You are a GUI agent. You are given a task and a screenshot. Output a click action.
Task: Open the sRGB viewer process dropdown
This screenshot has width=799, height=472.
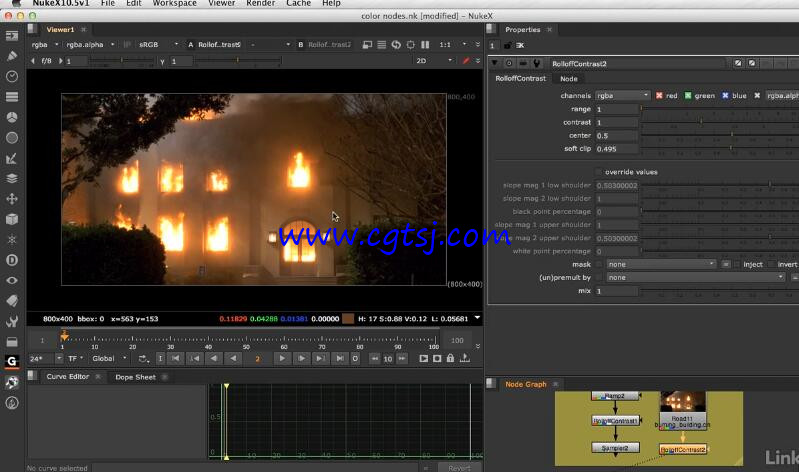tap(158, 45)
